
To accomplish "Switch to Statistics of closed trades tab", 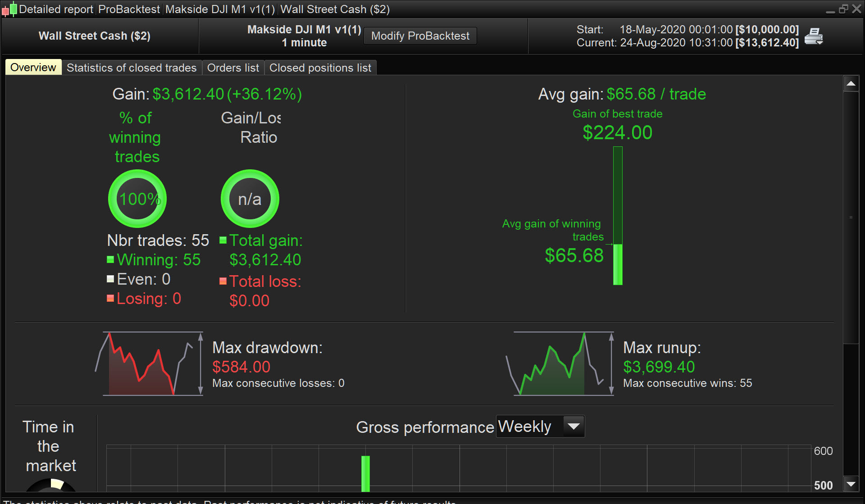I will tap(132, 68).
